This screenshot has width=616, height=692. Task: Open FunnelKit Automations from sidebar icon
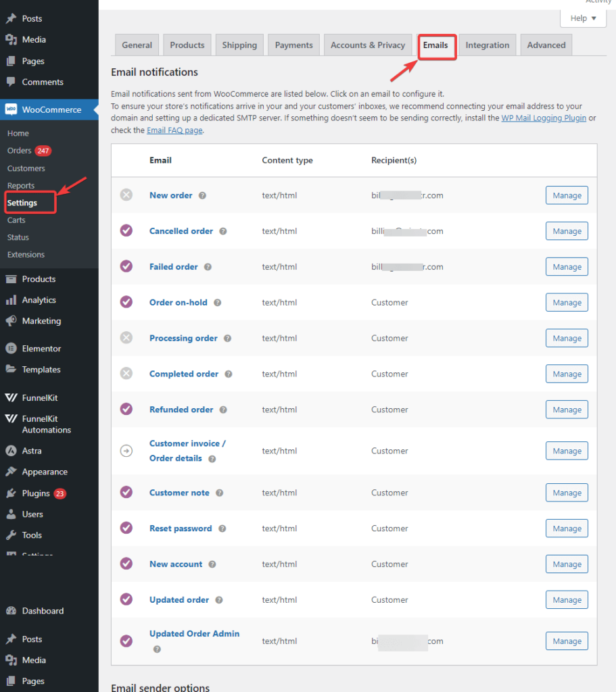[11, 419]
